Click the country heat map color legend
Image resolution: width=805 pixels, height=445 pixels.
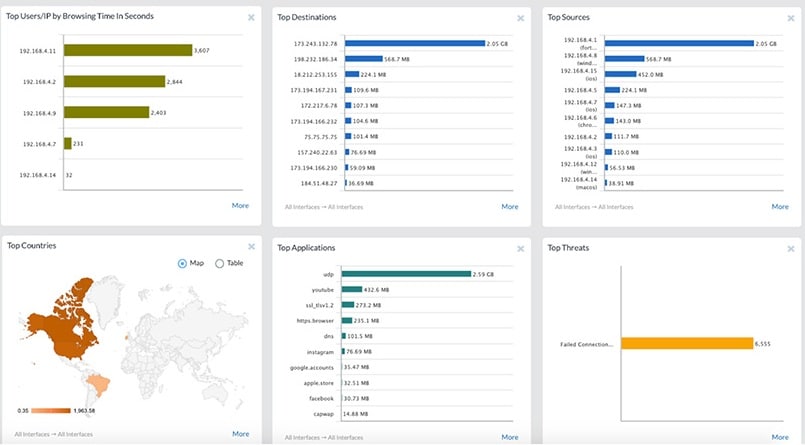(40, 410)
